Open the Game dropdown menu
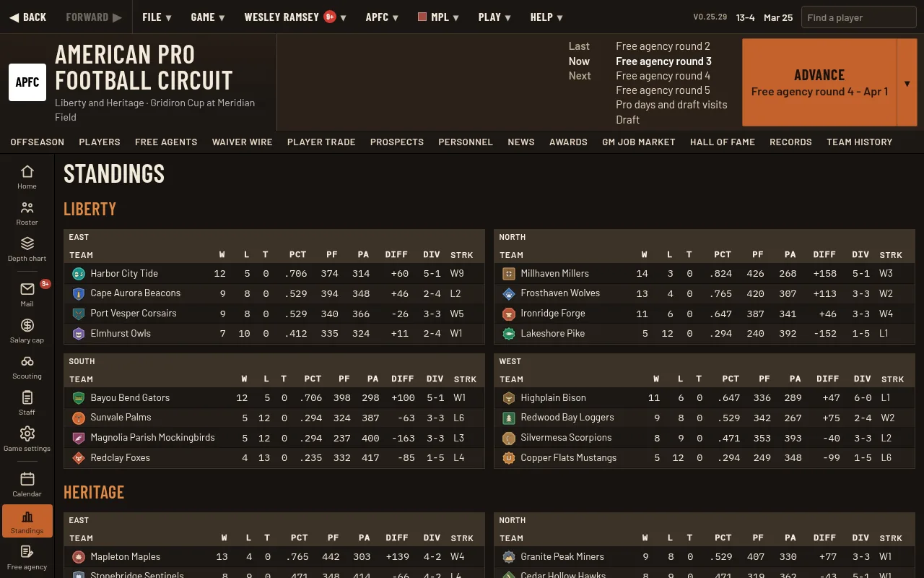This screenshot has height=578, width=924. point(208,17)
